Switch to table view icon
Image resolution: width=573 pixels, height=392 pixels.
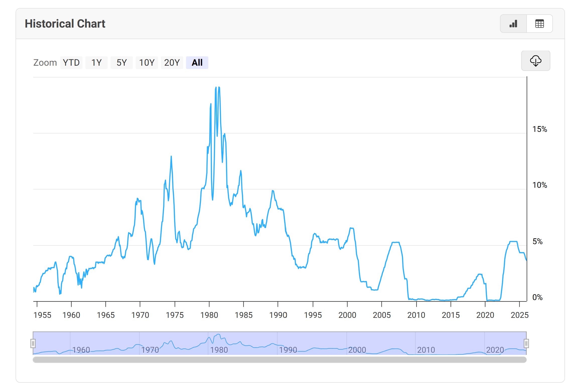pos(539,24)
